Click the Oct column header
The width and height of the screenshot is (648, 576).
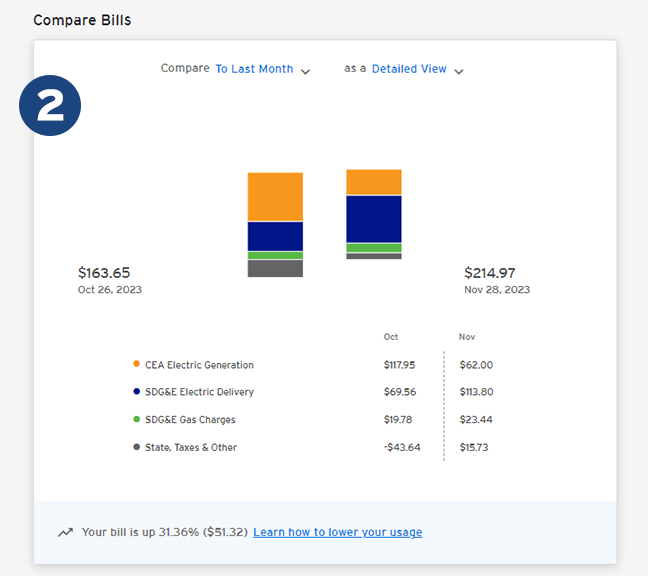pos(391,337)
